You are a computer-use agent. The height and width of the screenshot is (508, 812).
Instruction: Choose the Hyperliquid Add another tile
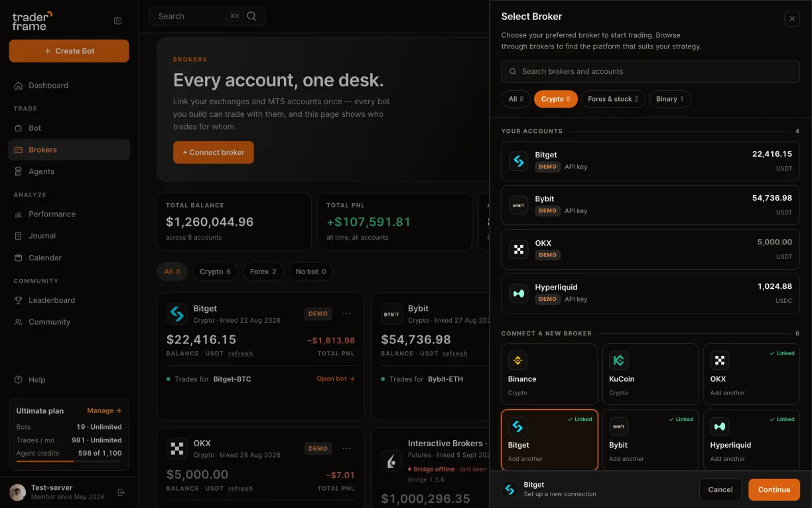tap(752, 440)
